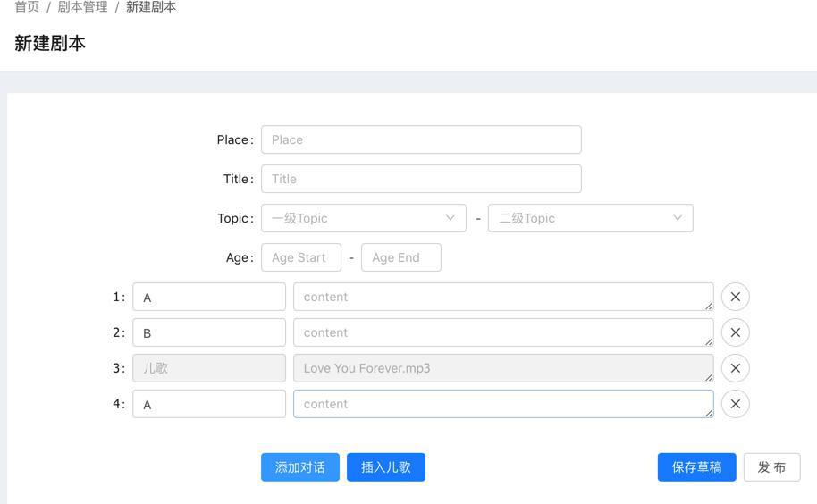
Task: Publish the script with 发布 button
Action: (771, 467)
